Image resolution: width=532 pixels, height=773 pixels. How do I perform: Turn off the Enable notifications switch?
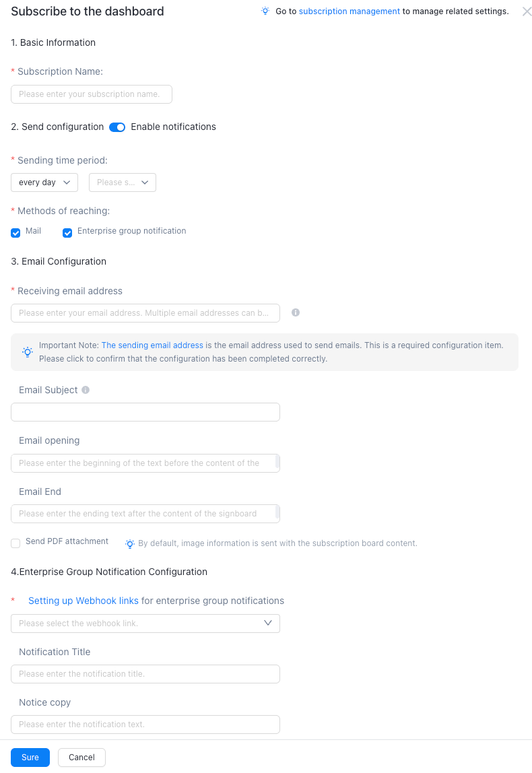pyautogui.click(x=117, y=127)
